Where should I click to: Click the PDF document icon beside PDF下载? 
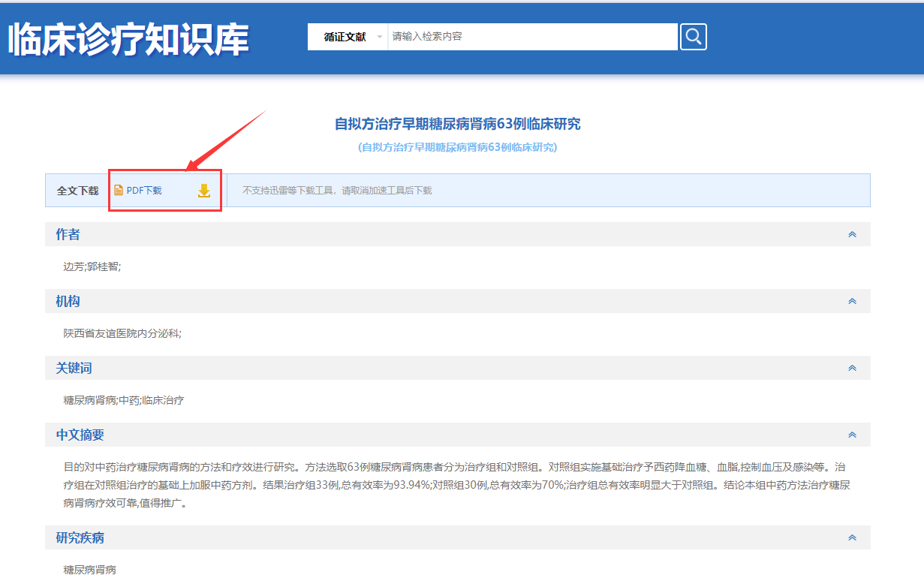(119, 191)
